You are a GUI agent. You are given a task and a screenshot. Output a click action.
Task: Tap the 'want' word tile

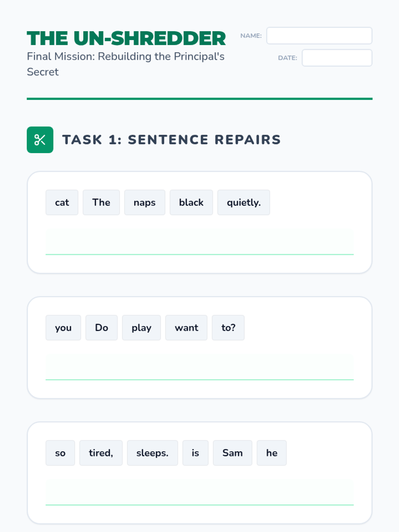coord(186,328)
